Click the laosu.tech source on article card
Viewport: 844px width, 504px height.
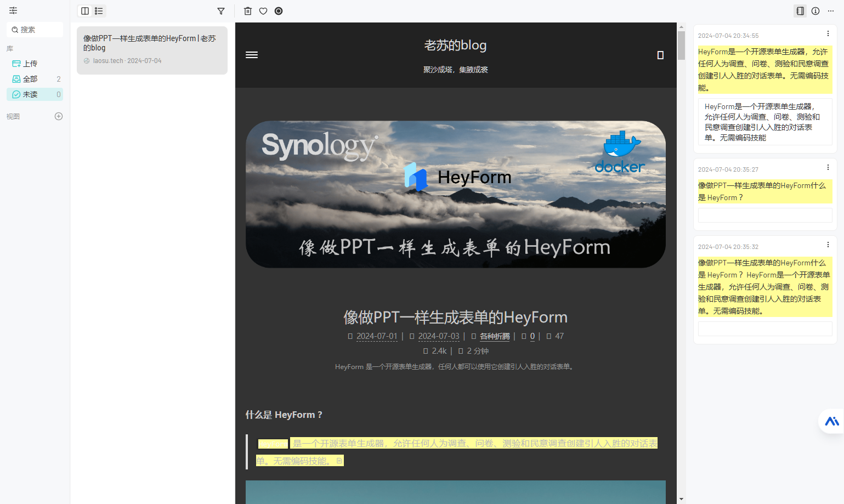pyautogui.click(x=108, y=61)
